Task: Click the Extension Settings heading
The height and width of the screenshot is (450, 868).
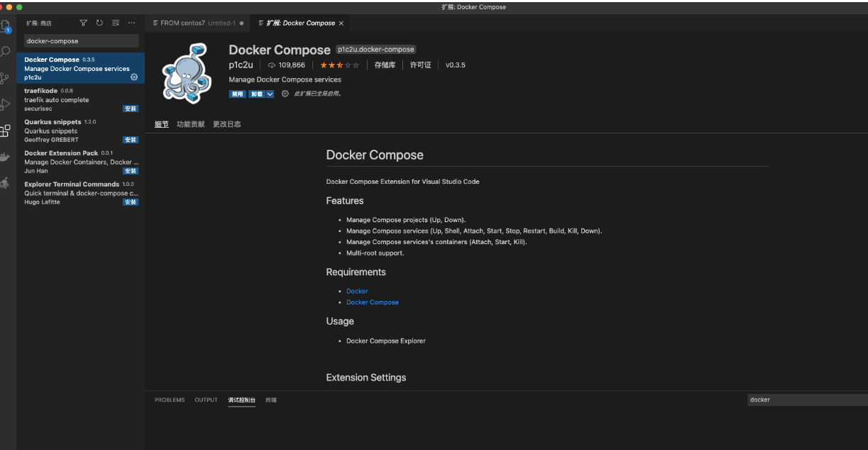Action: [x=366, y=377]
